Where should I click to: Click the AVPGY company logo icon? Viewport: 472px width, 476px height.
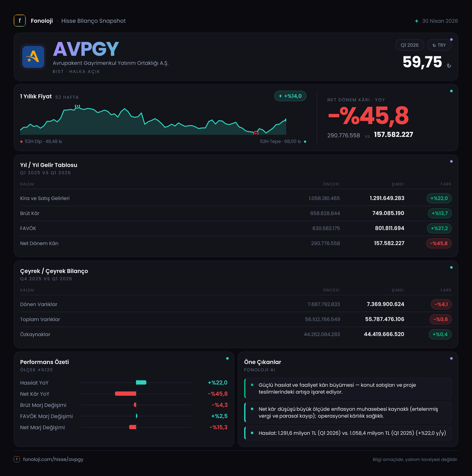(x=33, y=57)
